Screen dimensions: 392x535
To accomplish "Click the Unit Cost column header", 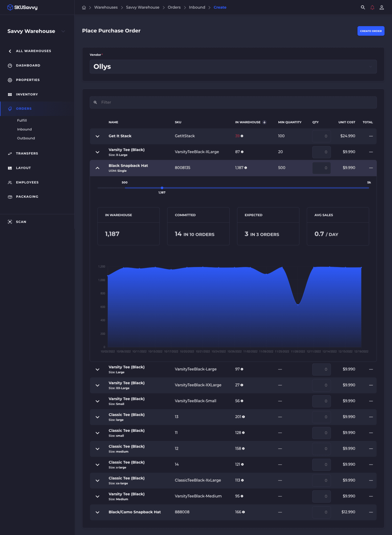I will (x=347, y=122).
